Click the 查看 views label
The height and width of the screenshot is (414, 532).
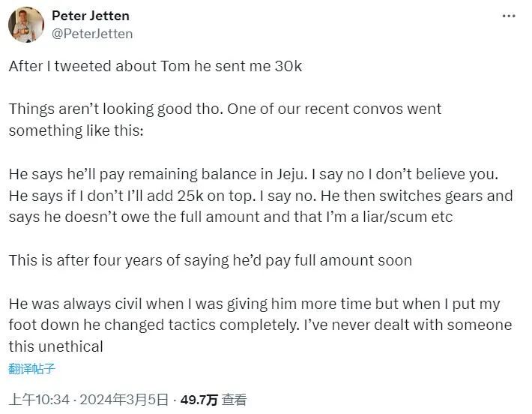click(x=235, y=400)
